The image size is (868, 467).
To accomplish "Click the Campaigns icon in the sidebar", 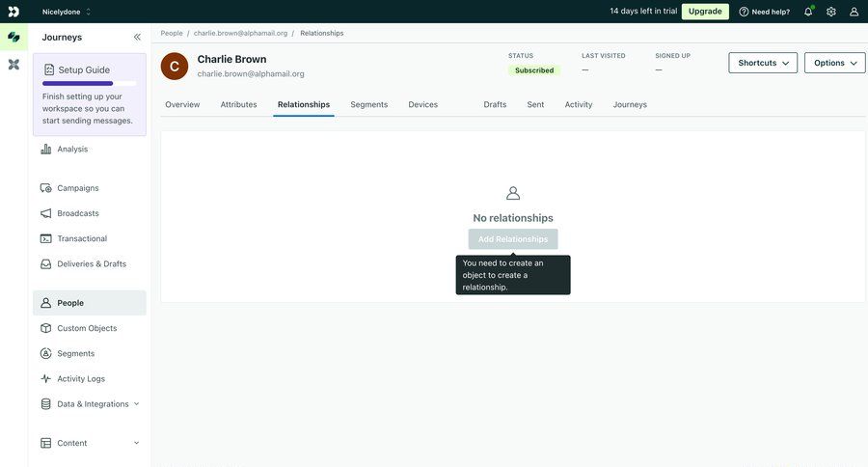I will (x=46, y=188).
